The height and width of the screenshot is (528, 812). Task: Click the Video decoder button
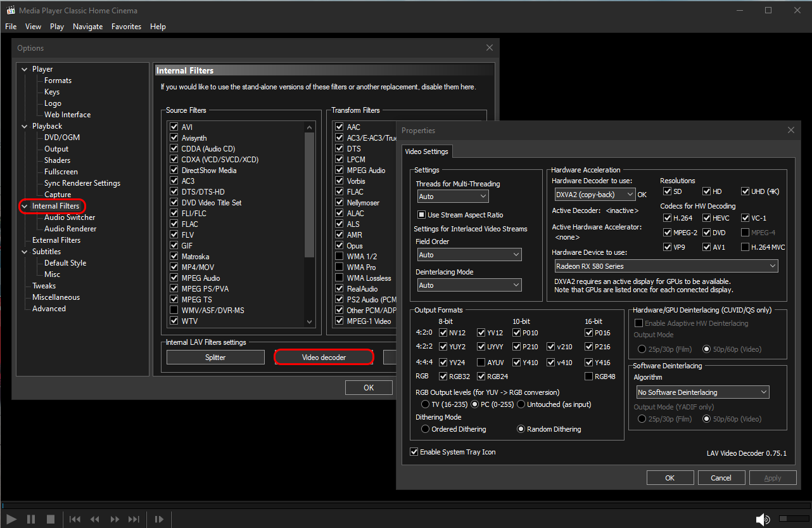tap(324, 357)
